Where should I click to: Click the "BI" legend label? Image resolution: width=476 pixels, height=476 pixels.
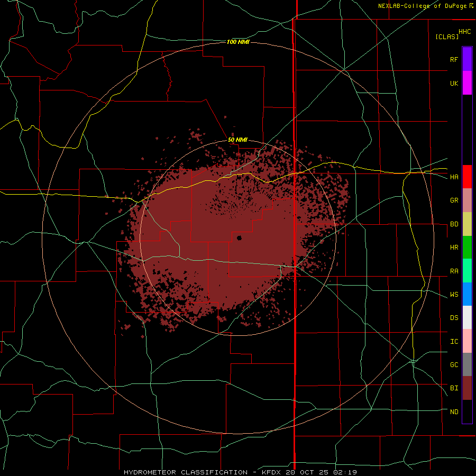[454, 388]
